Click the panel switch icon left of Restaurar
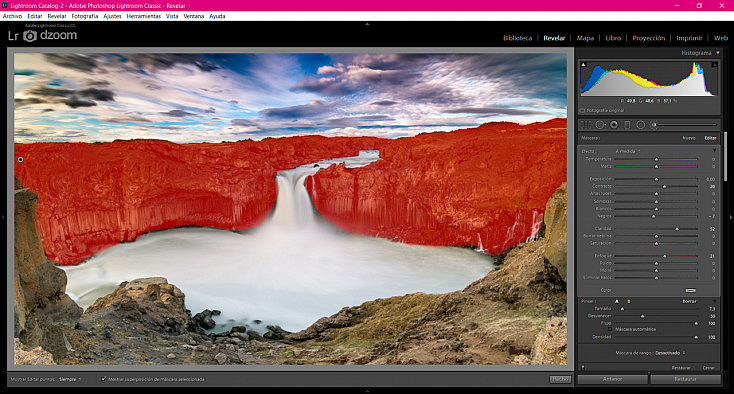Image resolution: width=734 pixels, height=394 pixels. [583, 368]
